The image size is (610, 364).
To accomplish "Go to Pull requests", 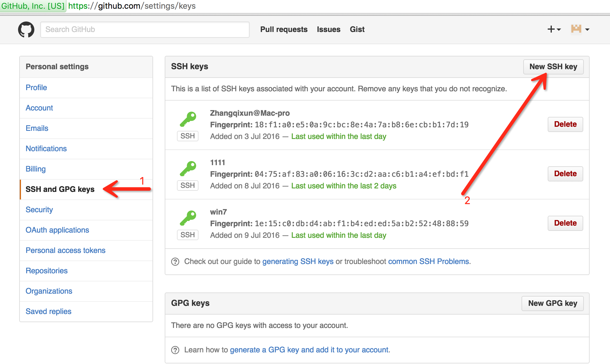I will pyautogui.click(x=284, y=29).
